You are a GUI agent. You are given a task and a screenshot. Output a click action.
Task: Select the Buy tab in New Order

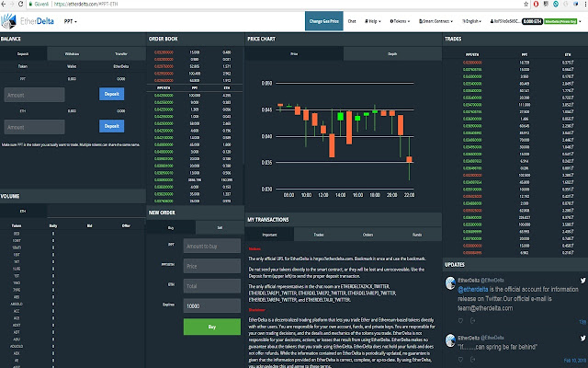[x=171, y=227]
